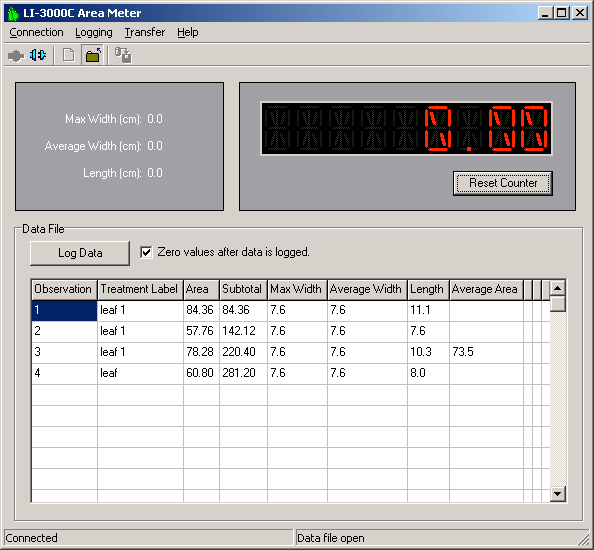Click the Log Data button
Screen dimensions: 594x550
pyautogui.click(x=80, y=253)
